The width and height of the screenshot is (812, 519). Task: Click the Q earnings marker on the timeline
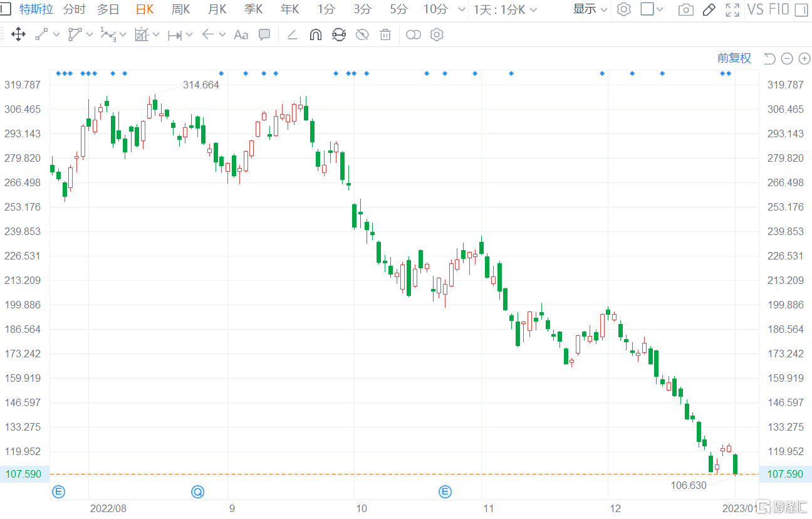click(197, 492)
